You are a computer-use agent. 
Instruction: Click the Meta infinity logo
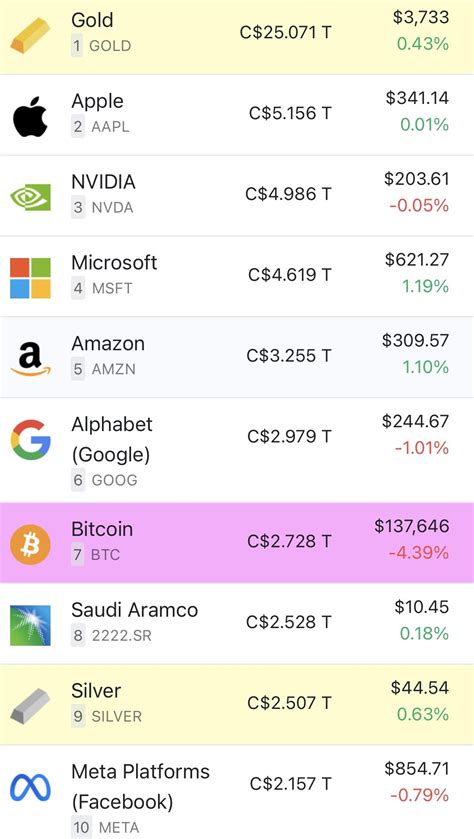click(x=30, y=788)
